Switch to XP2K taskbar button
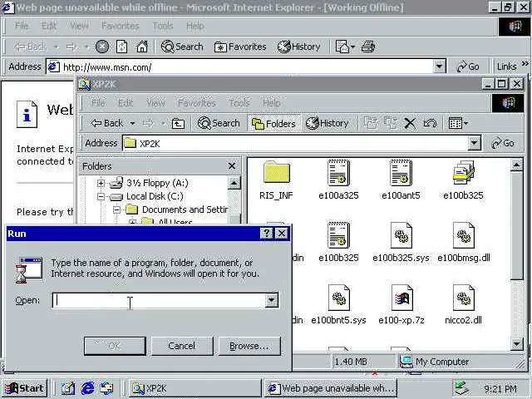This screenshot has width=532, height=399. pyautogui.click(x=195, y=388)
